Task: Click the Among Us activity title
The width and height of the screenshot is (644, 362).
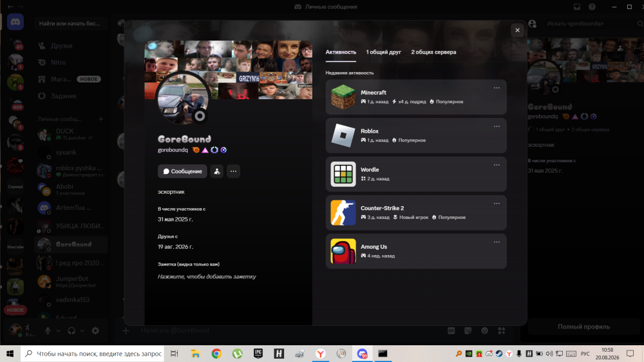Action: tap(374, 247)
